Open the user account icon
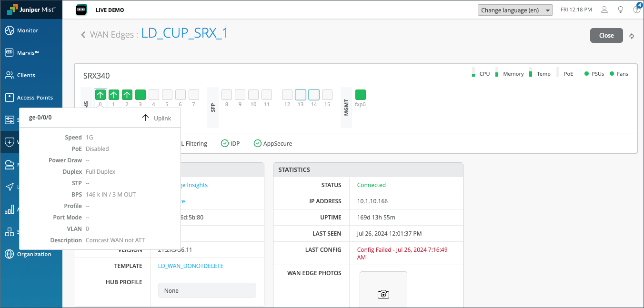The width and height of the screenshot is (644, 308). pyautogui.click(x=604, y=10)
